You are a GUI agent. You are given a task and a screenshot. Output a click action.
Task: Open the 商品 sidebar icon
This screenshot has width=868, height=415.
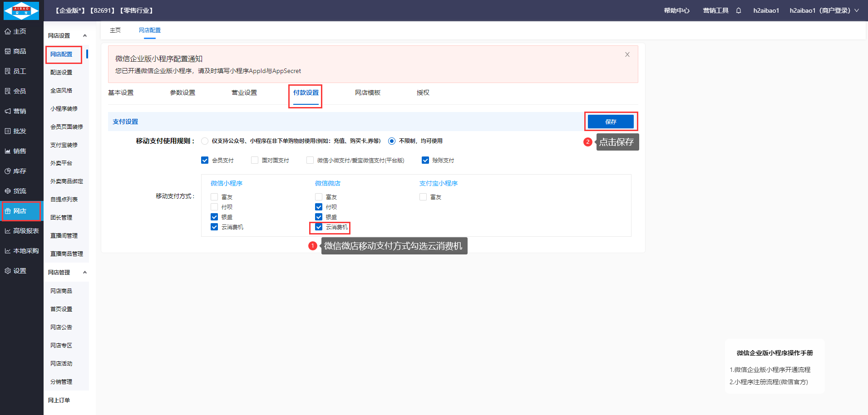coord(15,51)
